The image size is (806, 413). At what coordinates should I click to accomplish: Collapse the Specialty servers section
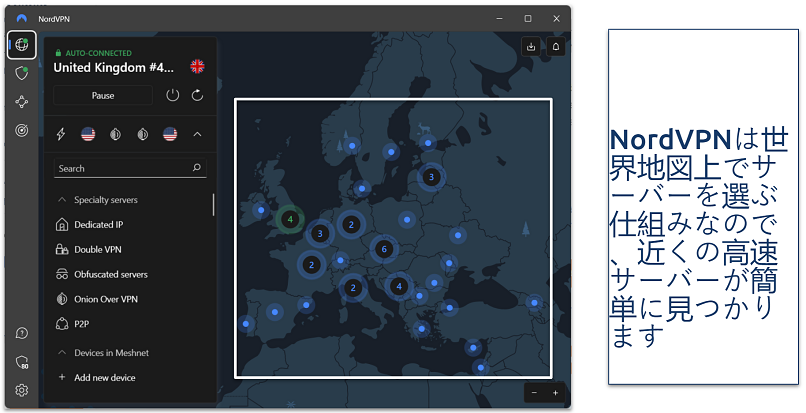[x=63, y=200]
